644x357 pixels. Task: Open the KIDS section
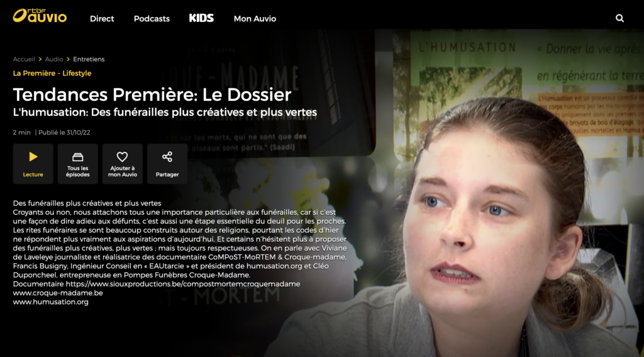coord(201,18)
